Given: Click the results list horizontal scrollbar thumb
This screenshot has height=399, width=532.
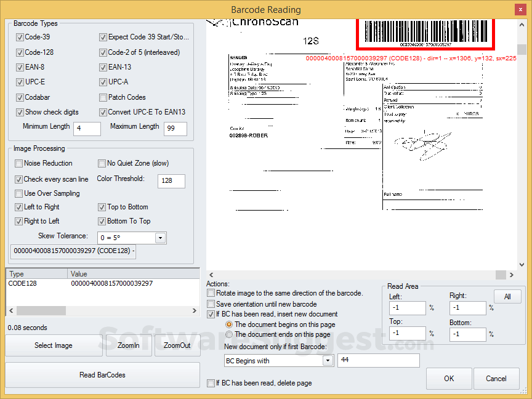Looking at the screenshot, I should point(41,310).
